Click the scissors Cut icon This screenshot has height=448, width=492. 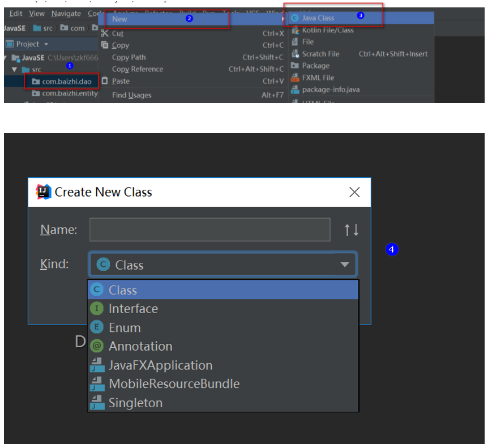coord(105,33)
